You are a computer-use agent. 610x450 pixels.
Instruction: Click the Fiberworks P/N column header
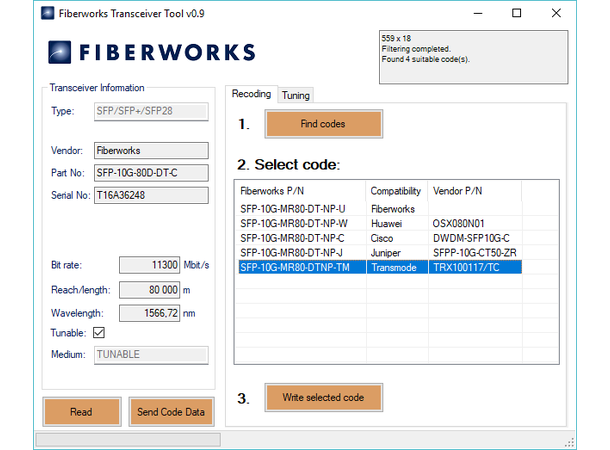point(301,191)
